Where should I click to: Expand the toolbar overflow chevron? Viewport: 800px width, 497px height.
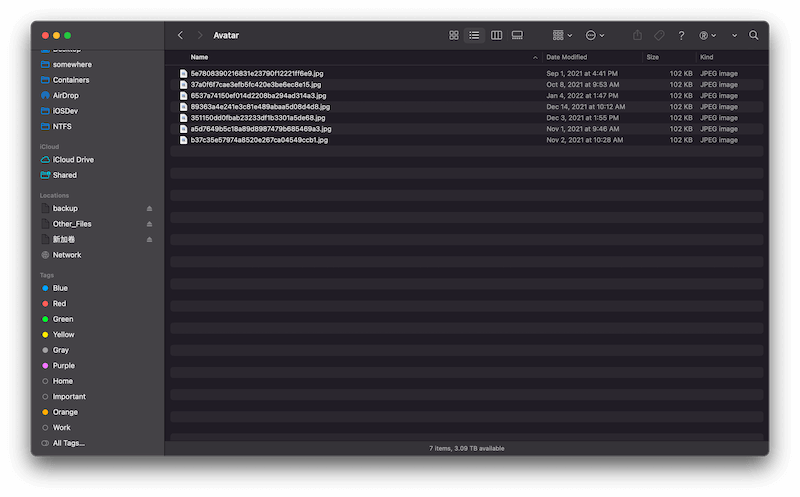click(x=734, y=35)
